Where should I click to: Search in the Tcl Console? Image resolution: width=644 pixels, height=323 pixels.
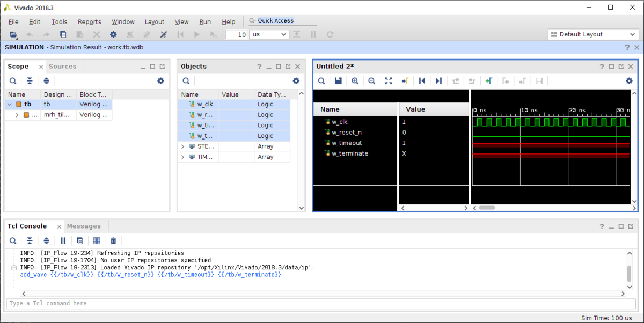click(13, 241)
